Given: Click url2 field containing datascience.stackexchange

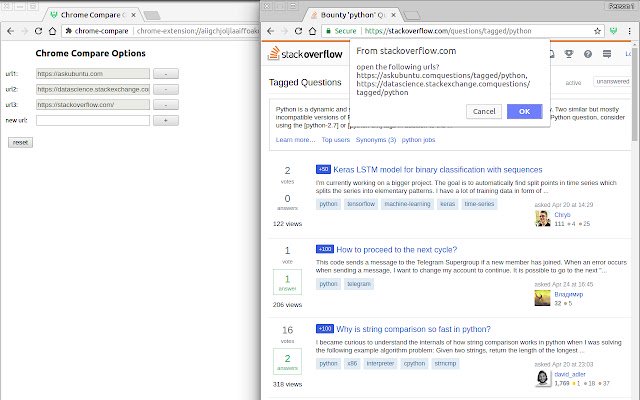Looking at the screenshot, I should [93, 89].
